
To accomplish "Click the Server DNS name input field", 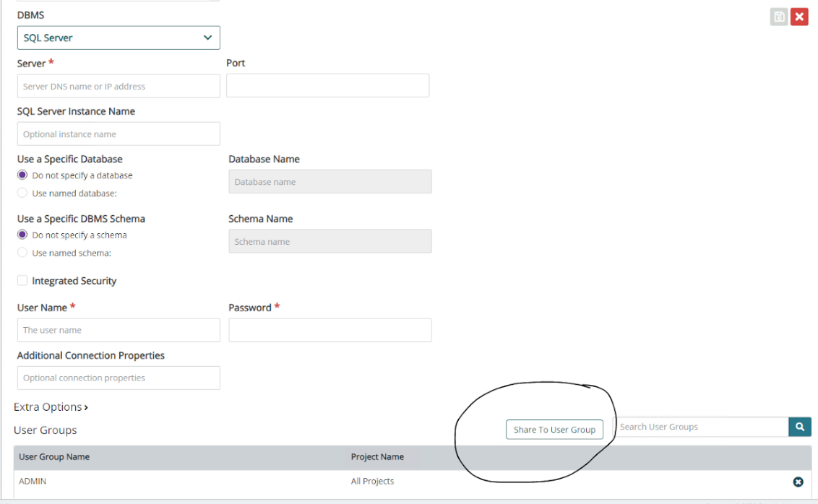I will (x=119, y=86).
